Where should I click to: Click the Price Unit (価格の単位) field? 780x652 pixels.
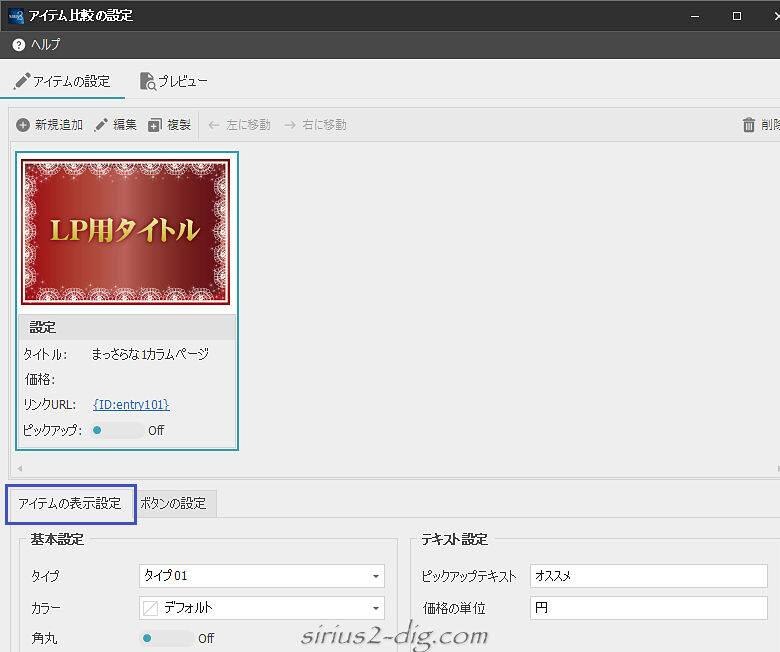(648, 607)
